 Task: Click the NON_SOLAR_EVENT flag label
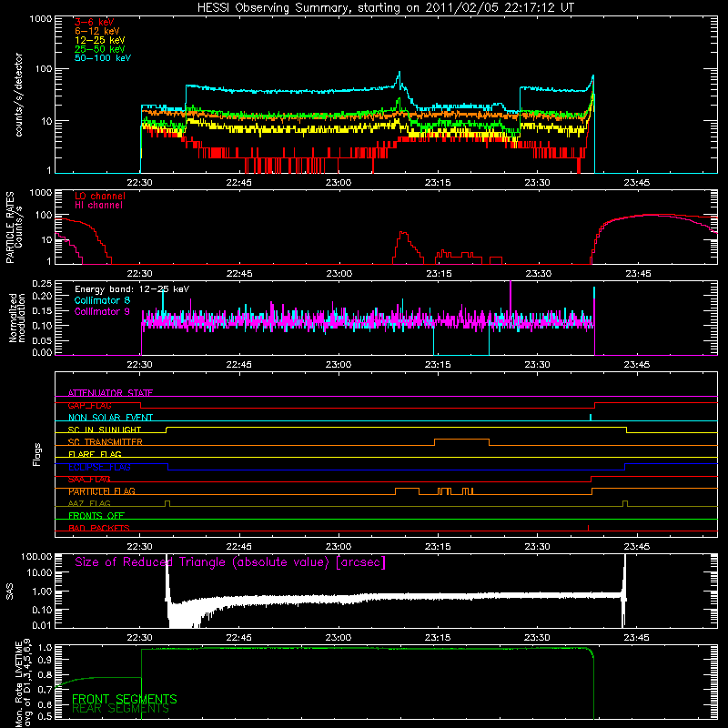tap(110, 418)
